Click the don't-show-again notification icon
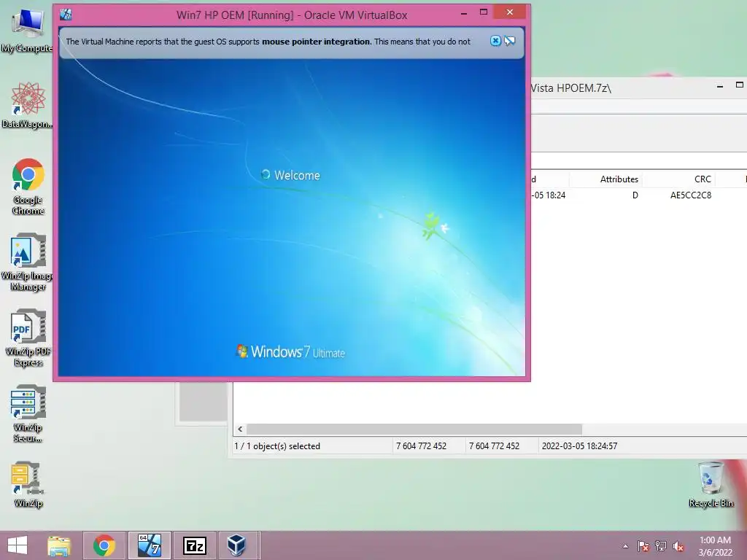 510,41
